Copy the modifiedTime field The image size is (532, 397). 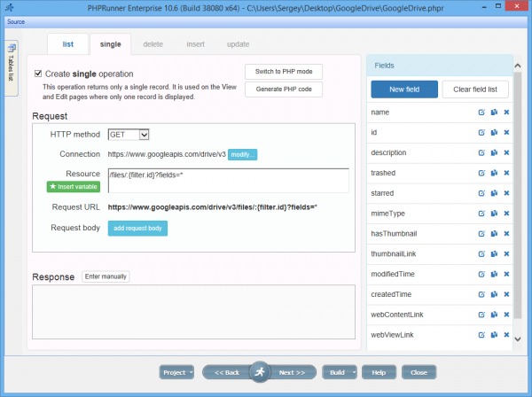coord(494,275)
